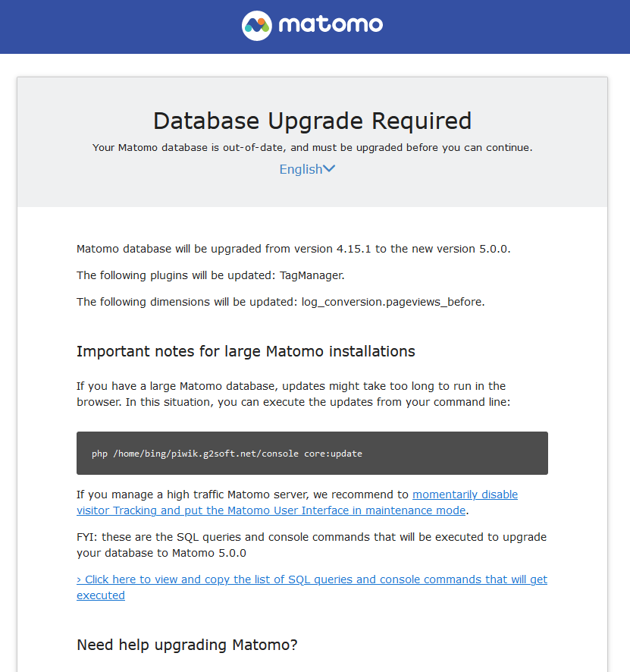The height and width of the screenshot is (672, 630).
Task: Click 'executed' at the end of the SQL link
Action: [x=101, y=595]
